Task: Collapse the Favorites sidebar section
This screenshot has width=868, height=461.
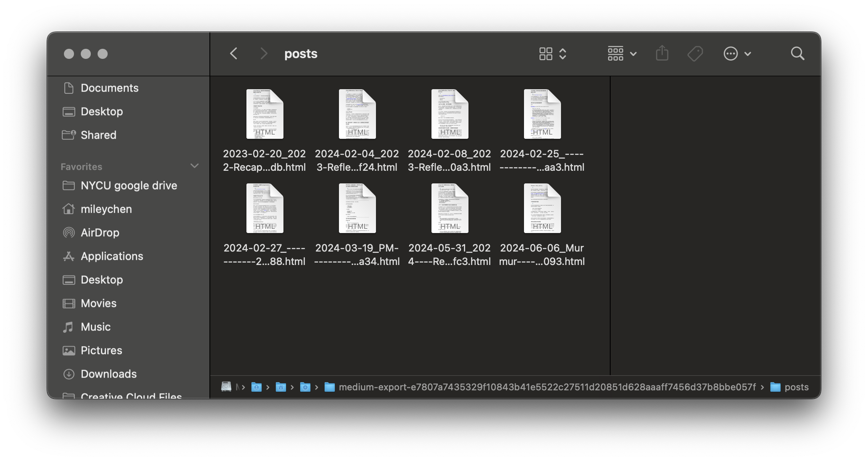Action: [194, 166]
